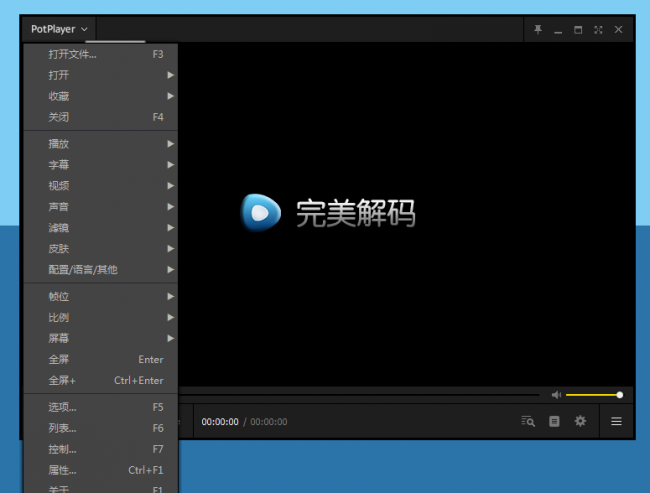Mute audio via the speaker icon
650x493 pixels.
coord(556,395)
